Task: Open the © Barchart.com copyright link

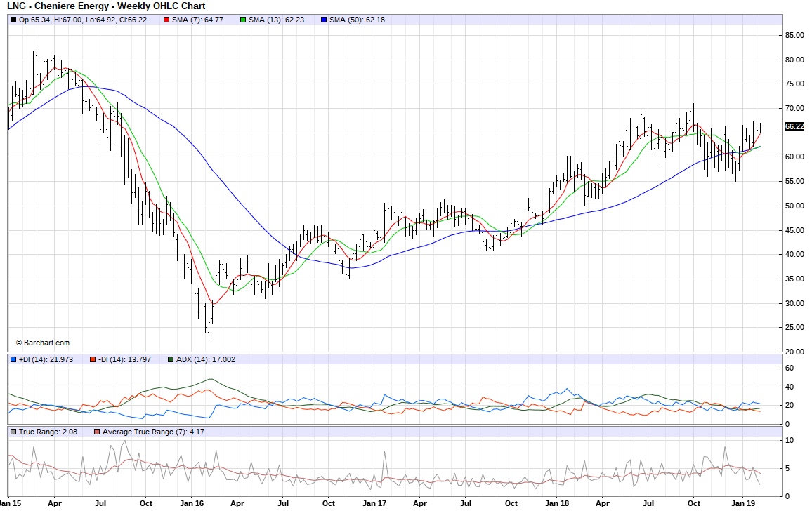Action: tap(42, 343)
